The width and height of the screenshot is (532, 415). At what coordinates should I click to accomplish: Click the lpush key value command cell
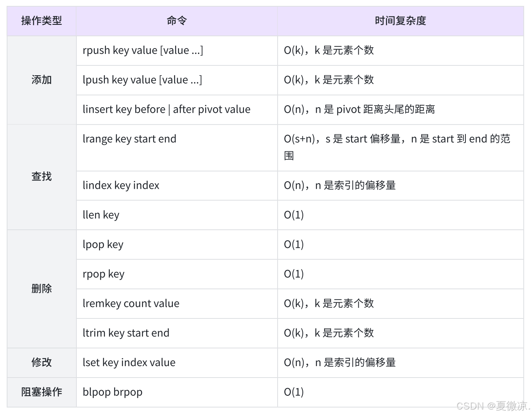tap(143, 80)
